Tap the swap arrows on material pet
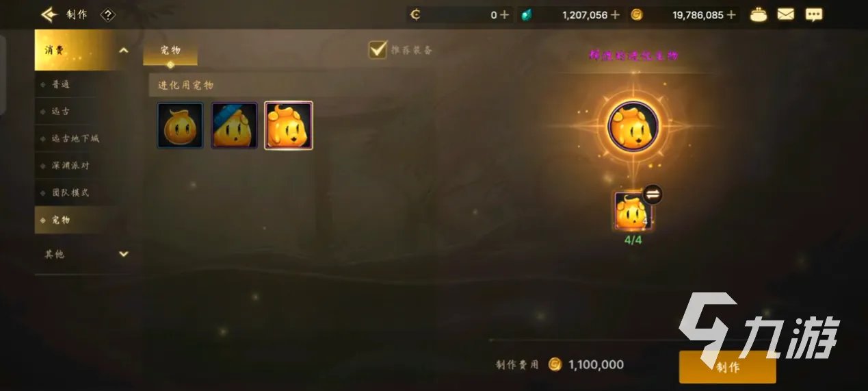 click(x=653, y=194)
